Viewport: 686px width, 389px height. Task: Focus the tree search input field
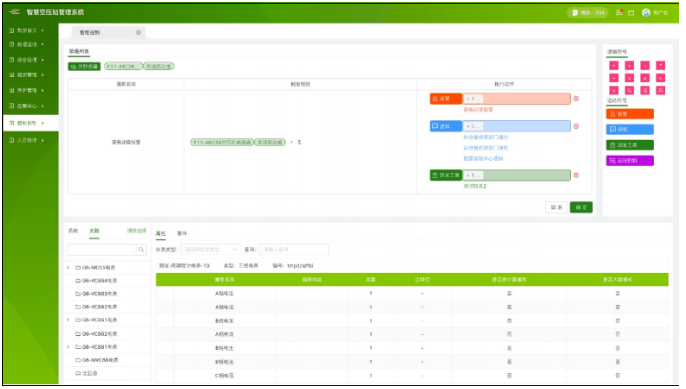point(102,249)
